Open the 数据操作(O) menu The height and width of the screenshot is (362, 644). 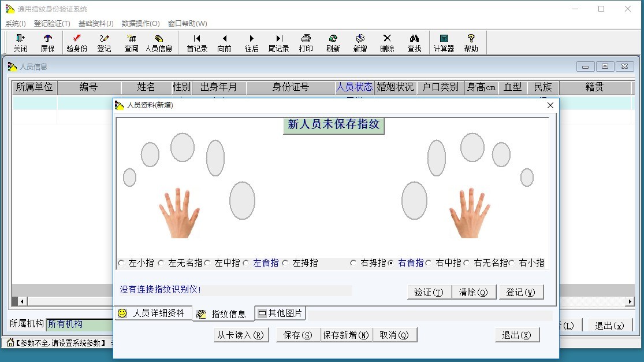(x=140, y=24)
